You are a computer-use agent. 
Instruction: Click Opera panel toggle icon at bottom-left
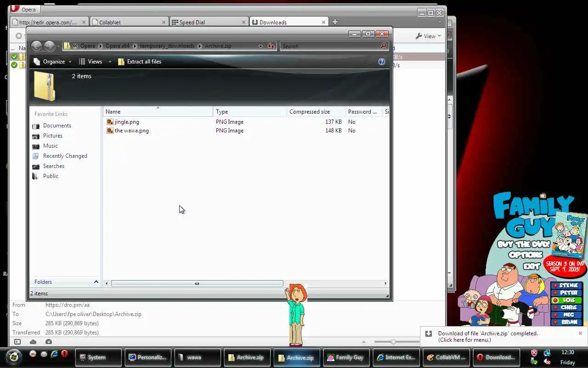point(17,342)
